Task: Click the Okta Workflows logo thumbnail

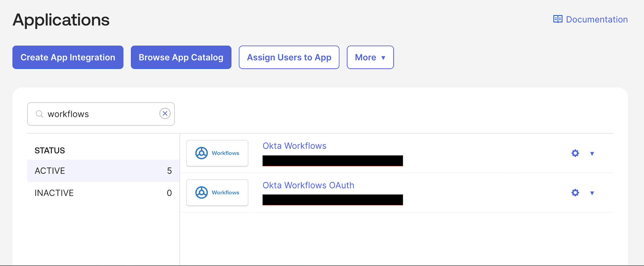Action: pos(217,153)
